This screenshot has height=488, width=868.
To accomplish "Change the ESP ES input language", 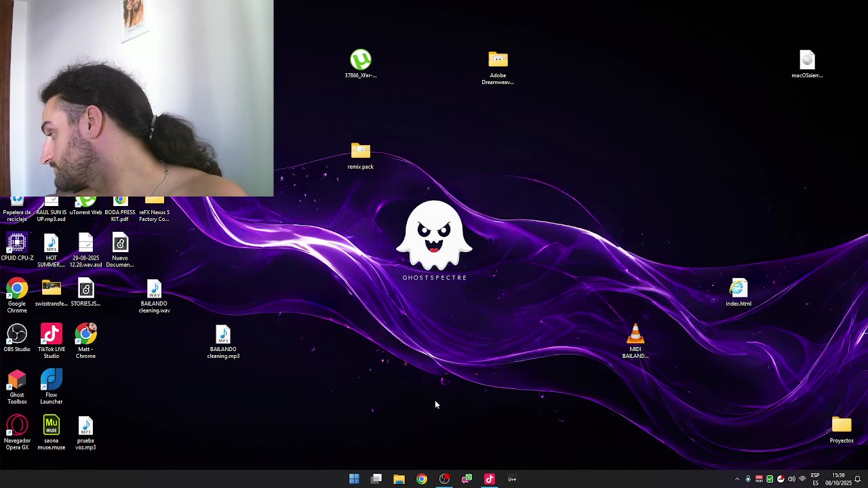I will tap(815, 479).
